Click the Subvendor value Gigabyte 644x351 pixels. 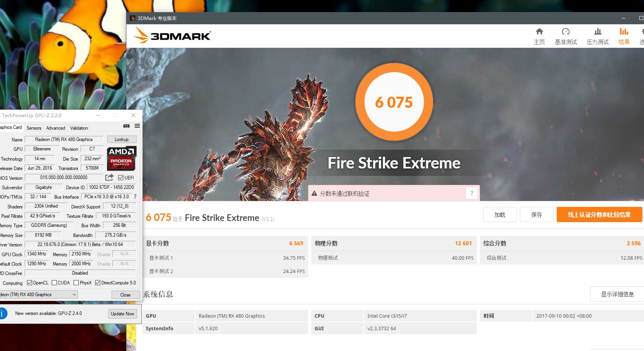click(x=43, y=187)
